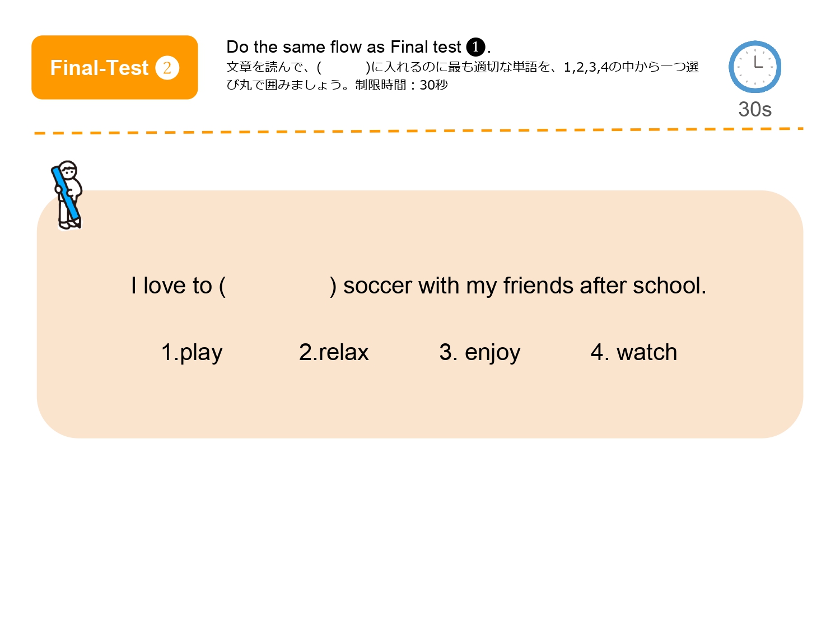Click the time limit text "制限時間：30秒"
840x630 pixels.
[x=401, y=85]
